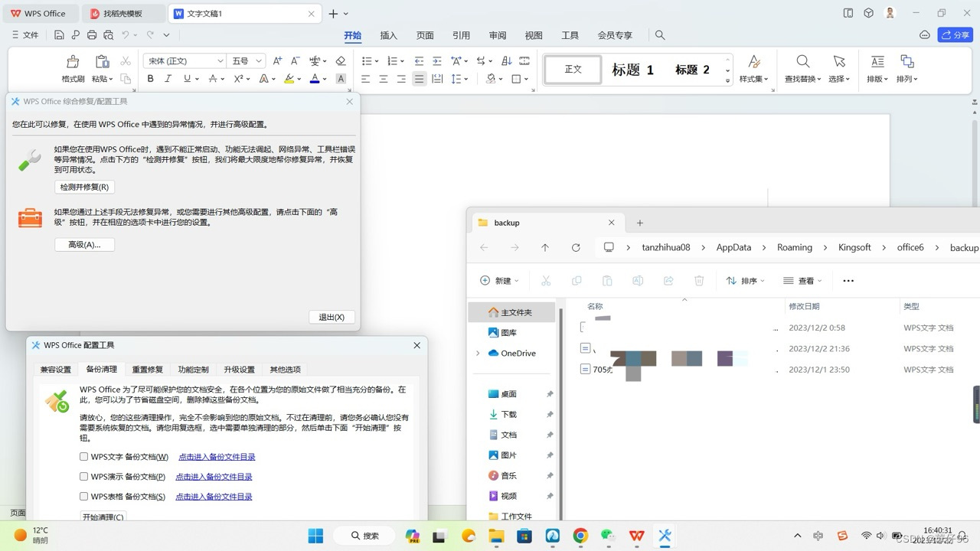Align text right in the ribbon
Image resolution: width=980 pixels, height=551 pixels.
pos(401,79)
